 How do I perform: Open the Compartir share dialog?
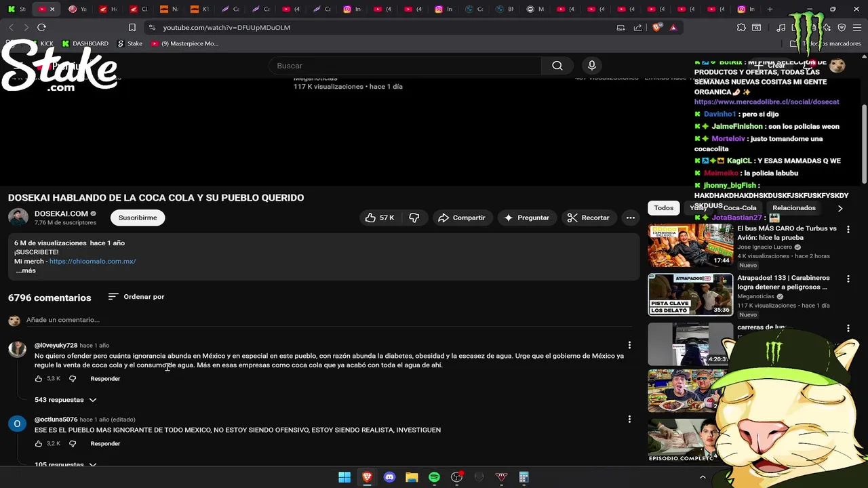(x=462, y=218)
